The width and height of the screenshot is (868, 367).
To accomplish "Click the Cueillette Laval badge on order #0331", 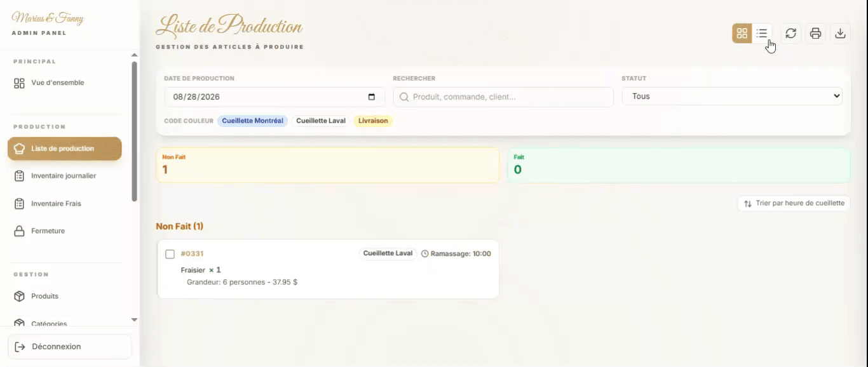I will tap(388, 253).
